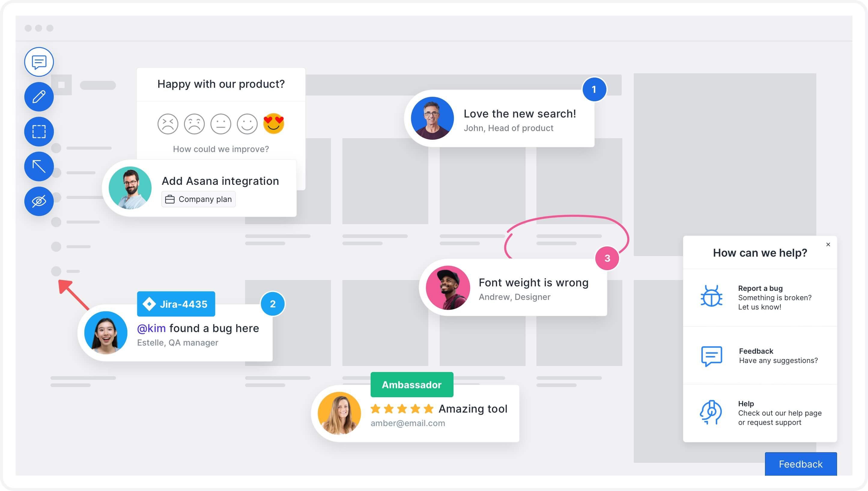Choose the dashed rectangle selection tool

tap(39, 132)
